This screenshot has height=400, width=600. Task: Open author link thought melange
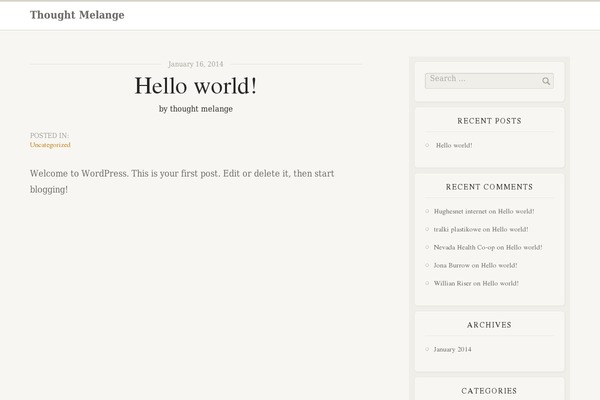point(201,109)
